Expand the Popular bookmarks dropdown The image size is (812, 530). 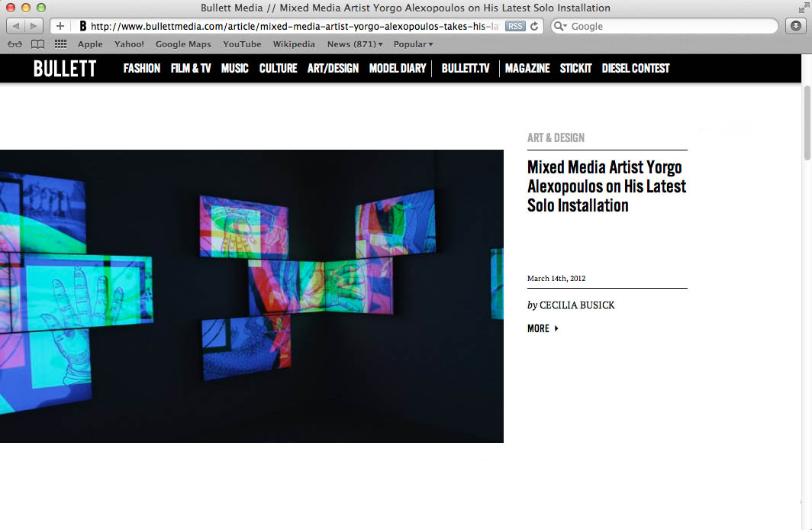pos(413,44)
